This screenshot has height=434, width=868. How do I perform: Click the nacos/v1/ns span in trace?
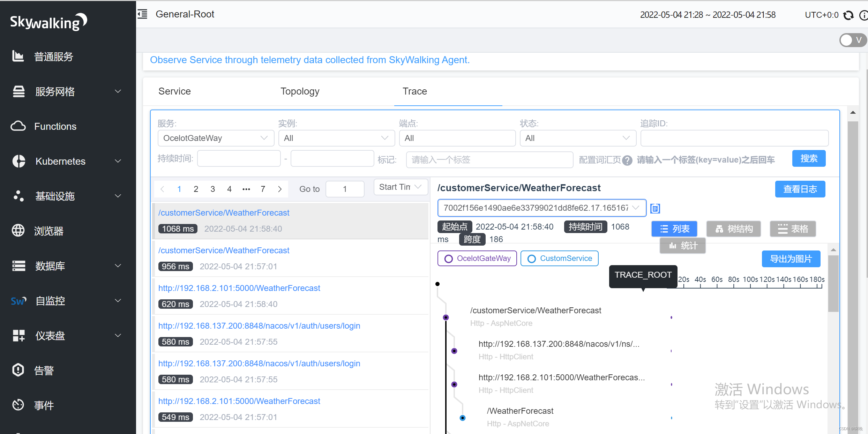coord(559,344)
